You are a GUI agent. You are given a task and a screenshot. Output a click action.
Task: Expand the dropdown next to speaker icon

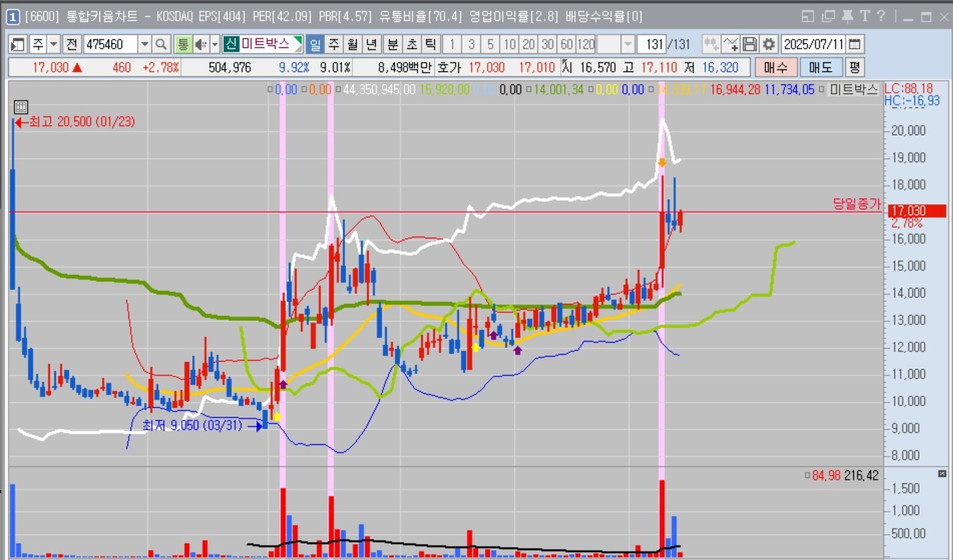coord(215,45)
